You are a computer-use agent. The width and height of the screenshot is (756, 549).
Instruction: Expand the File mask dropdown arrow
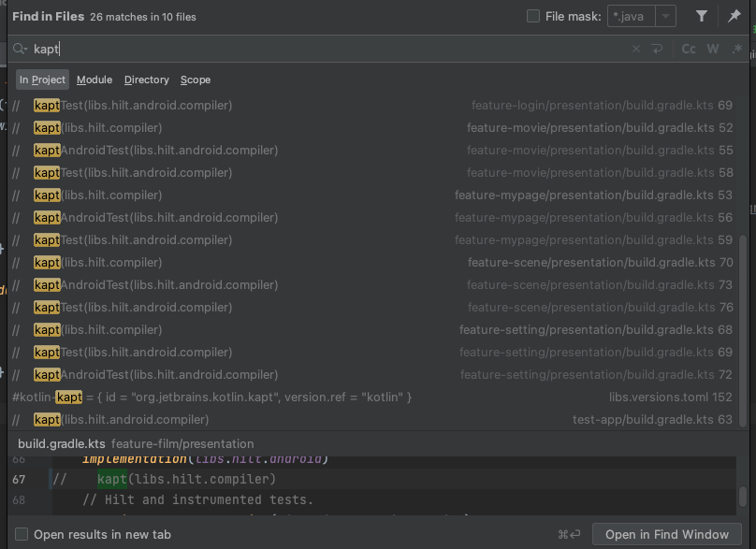tap(665, 16)
